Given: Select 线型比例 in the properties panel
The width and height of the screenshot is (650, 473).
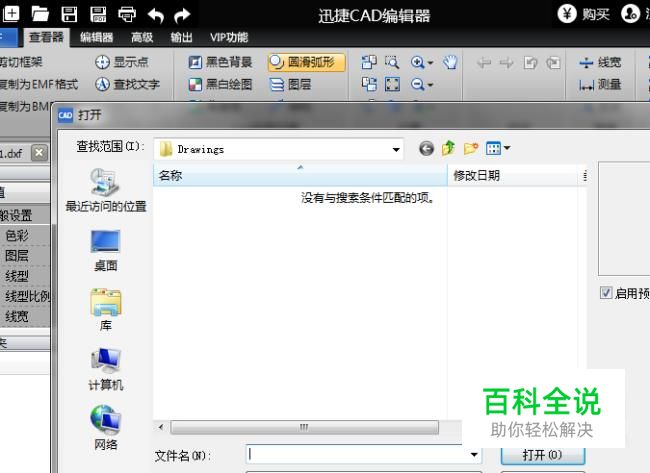Looking at the screenshot, I should pyautogui.click(x=25, y=296).
